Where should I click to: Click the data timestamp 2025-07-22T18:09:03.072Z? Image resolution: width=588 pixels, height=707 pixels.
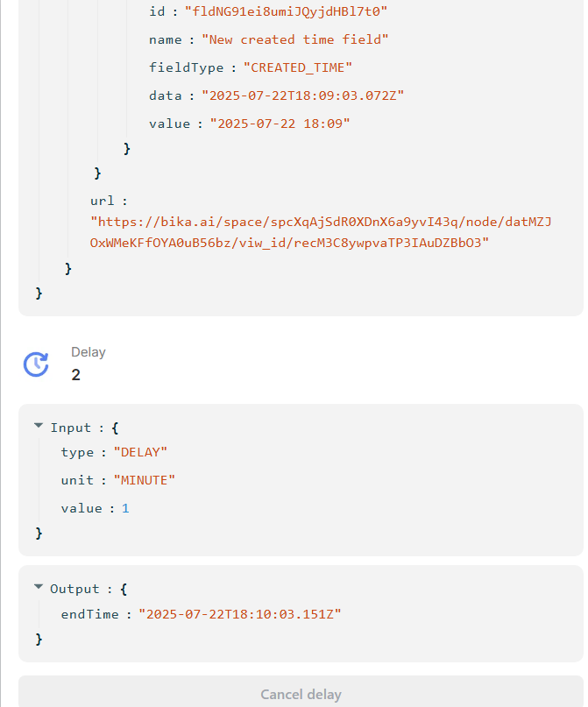tap(302, 95)
